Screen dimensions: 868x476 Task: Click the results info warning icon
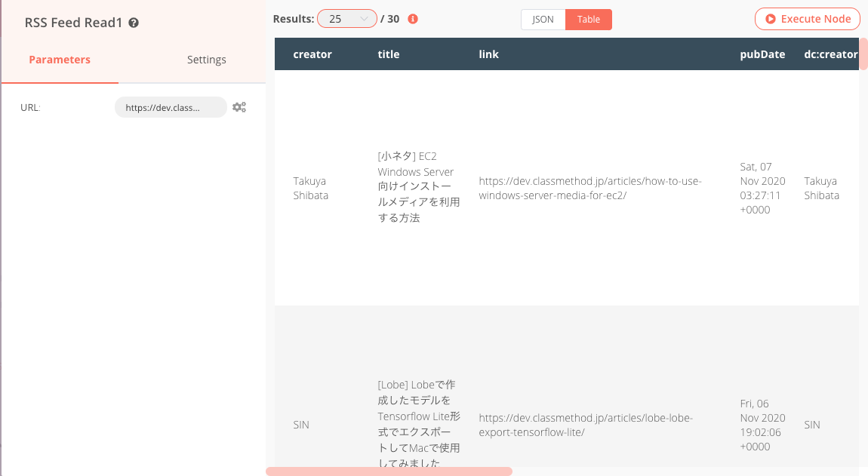tap(412, 19)
